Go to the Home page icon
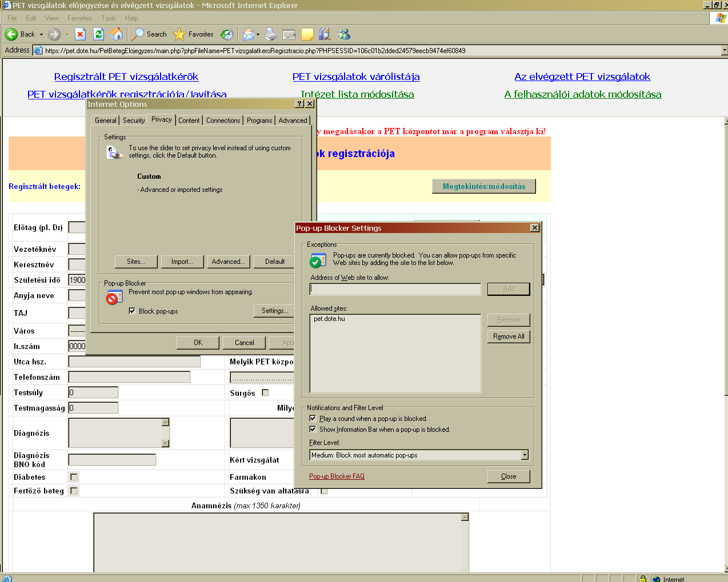 117,34
